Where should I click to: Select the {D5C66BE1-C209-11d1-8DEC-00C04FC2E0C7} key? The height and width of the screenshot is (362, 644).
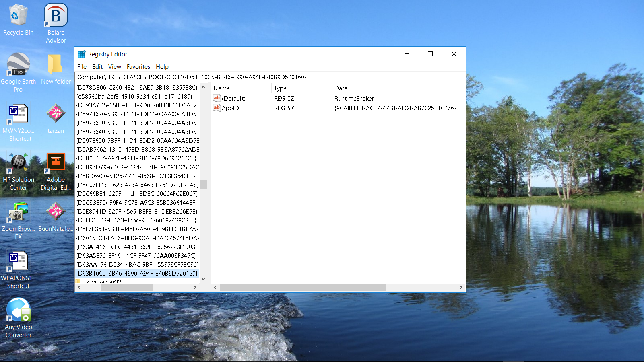(x=137, y=194)
